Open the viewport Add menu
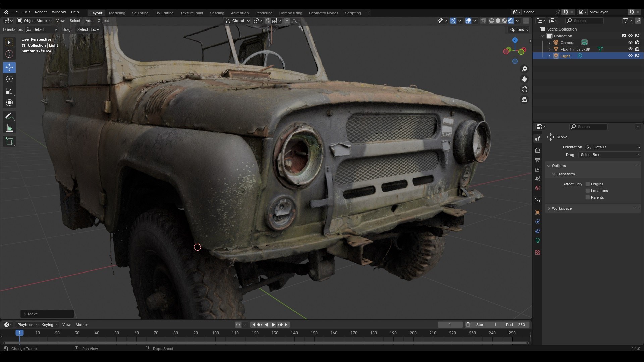 [x=89, y=21]
